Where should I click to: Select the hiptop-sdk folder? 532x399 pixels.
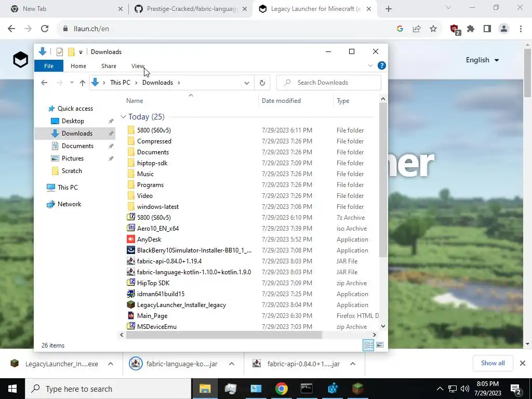tap(152, 163)
